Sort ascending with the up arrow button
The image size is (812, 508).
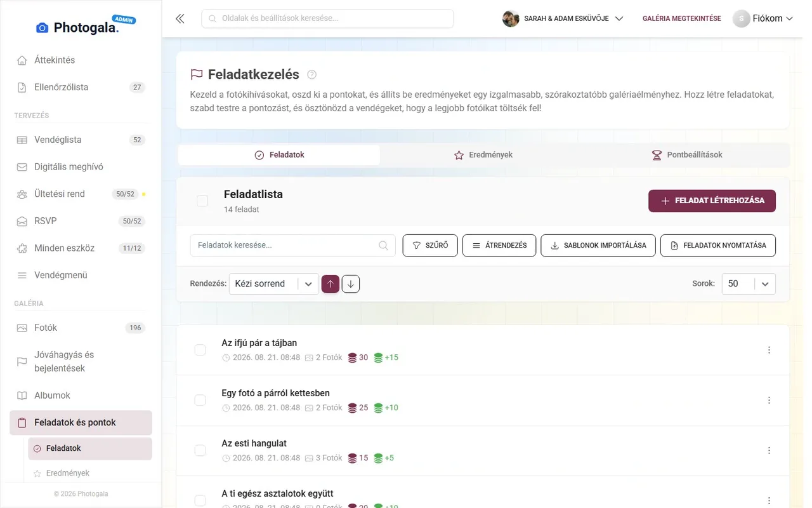[x=331, y=284]
